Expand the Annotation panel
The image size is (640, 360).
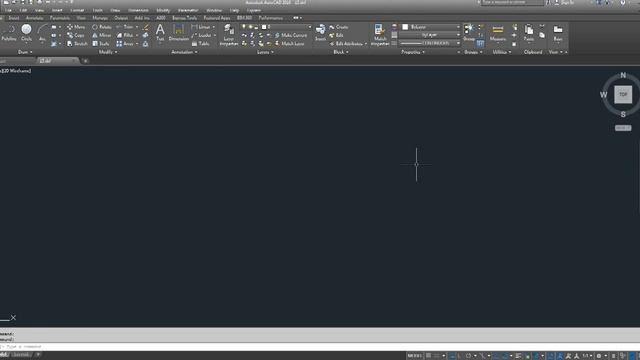coord(184,52)
